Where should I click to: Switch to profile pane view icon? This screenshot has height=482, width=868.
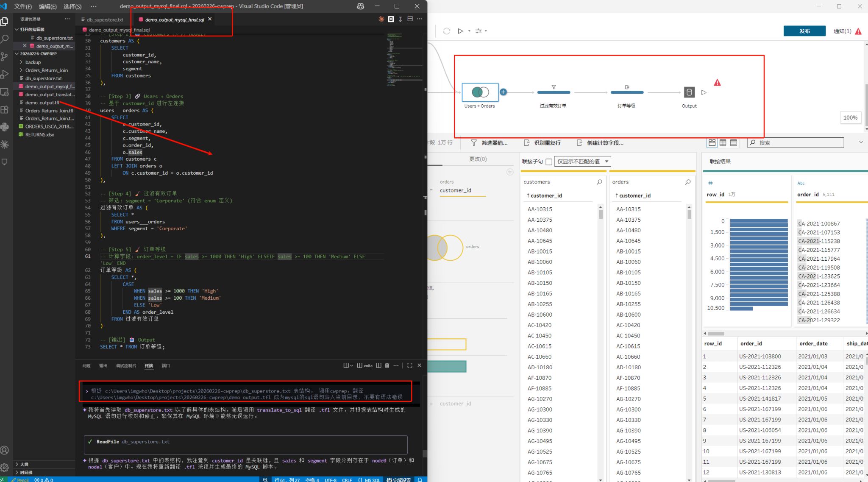712,143
